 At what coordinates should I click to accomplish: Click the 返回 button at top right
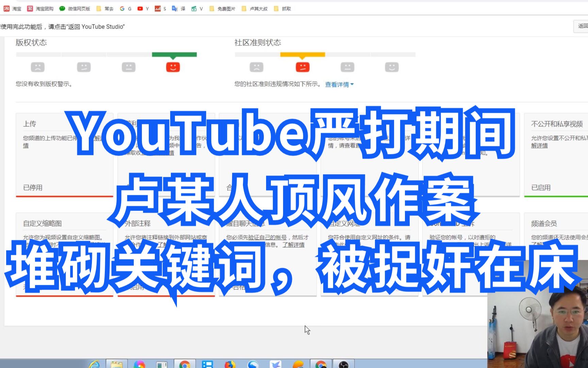coord(581,26)
